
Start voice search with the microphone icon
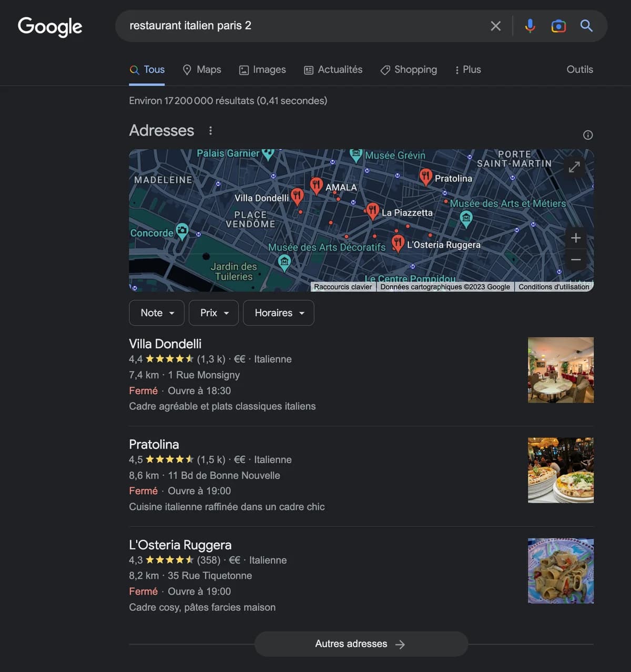coord(530,26)
